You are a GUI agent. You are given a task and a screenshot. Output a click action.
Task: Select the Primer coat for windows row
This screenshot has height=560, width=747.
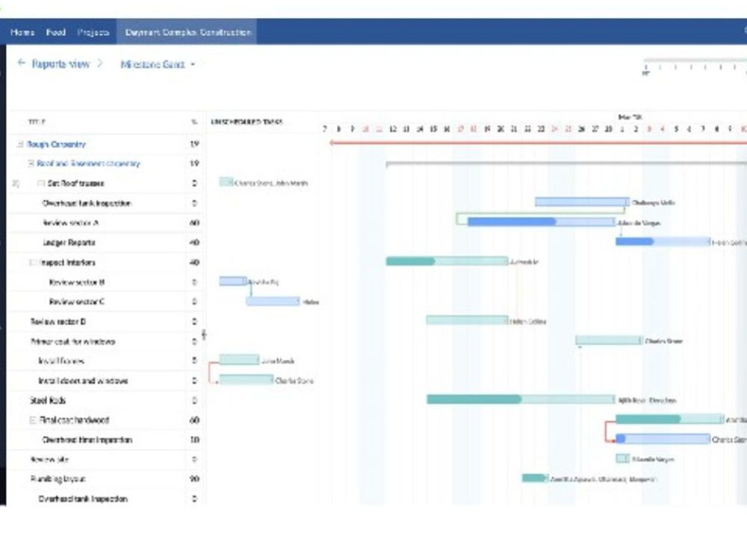(x=105, y=341)
